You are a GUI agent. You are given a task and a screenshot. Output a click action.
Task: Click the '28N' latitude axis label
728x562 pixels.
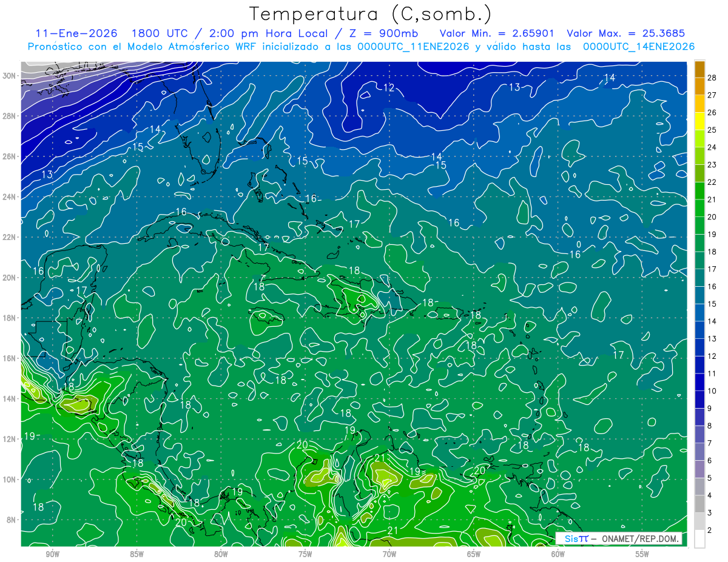point(9,116)
